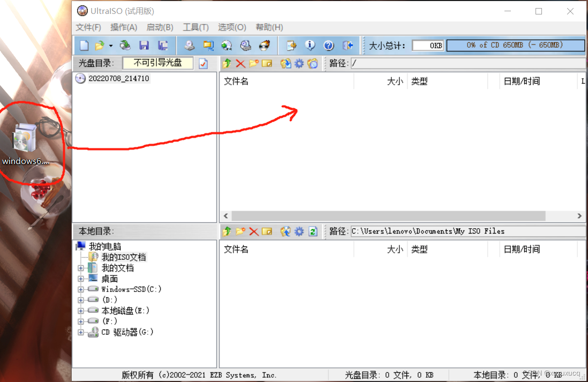
Task: Click the 0KB total size field
Action: [x=428, y=46]
